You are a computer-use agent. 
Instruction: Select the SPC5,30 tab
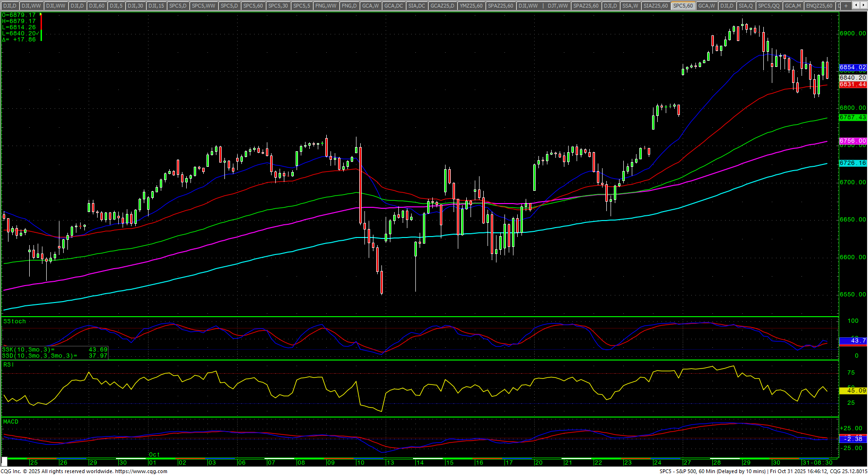278,6
